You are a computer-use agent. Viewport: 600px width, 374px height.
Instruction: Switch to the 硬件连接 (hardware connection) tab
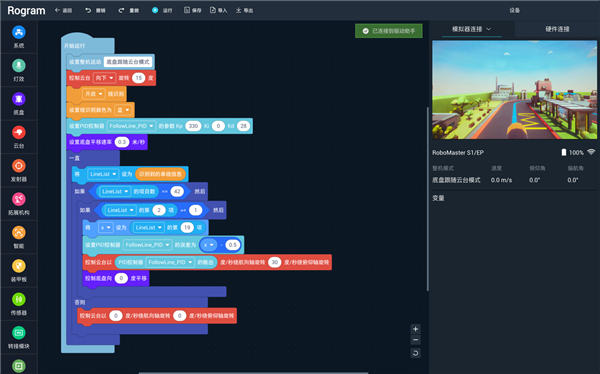[557, 29]
